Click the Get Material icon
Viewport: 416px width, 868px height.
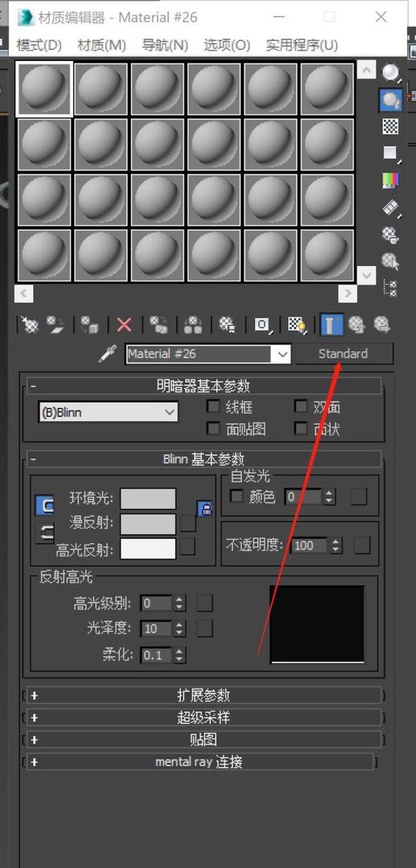(x=31, y=325)
